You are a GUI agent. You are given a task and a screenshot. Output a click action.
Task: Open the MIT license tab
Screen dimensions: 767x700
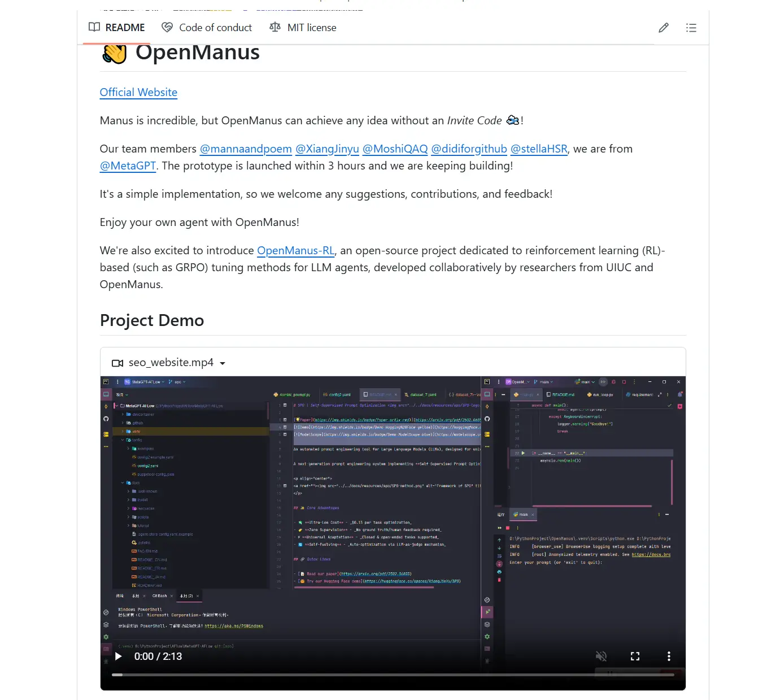(x=303, y=27)
